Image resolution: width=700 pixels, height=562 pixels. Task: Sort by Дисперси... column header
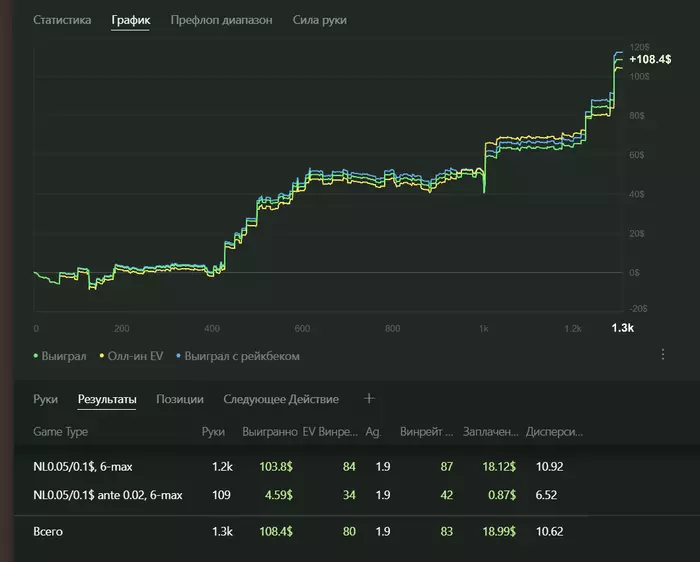(554, 432)
